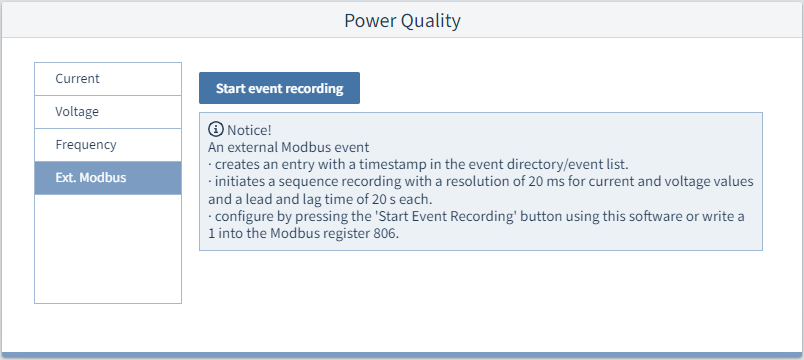Select the highlighted Ext. Modbus item
This screenshot has height=360, width=804.
coord(108,178)
